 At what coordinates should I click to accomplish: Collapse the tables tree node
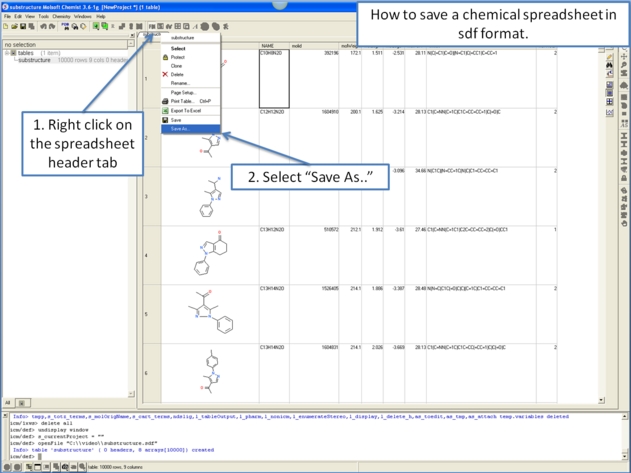pyautogui.click(x=7, y=53)
